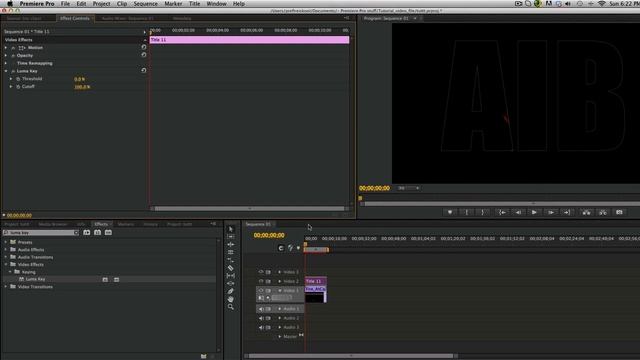640x360 pixels.
Task: Play the sequence in Program Monitor
Action: tap(534, 212)
